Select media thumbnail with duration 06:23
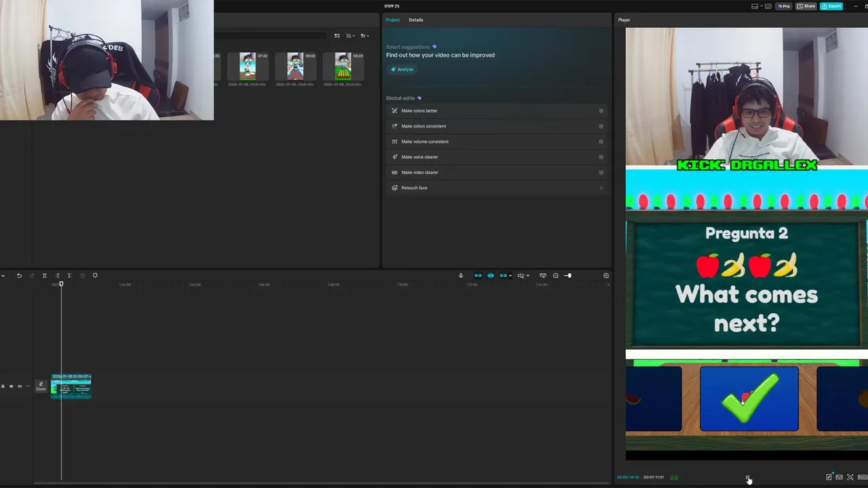This screenshot has height=488, width=868. pyautogui.click(x=343, y=66)
